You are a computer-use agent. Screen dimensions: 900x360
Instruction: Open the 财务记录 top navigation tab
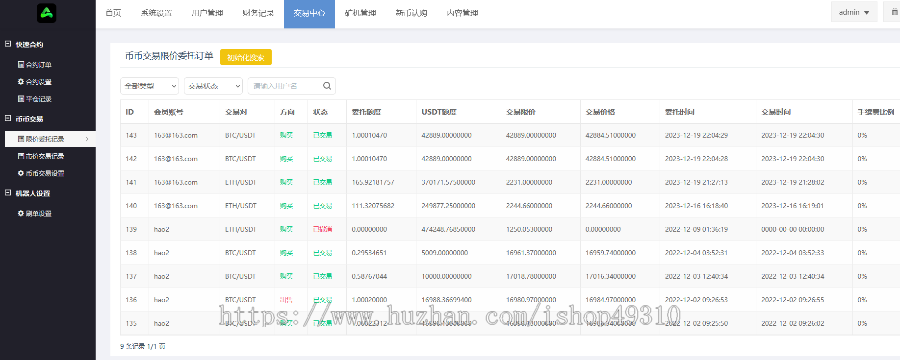click(x=258, y=13)
